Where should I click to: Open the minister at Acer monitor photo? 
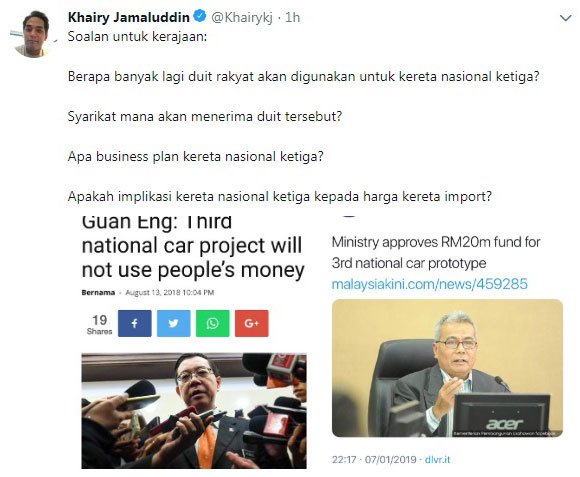[447, 368]
